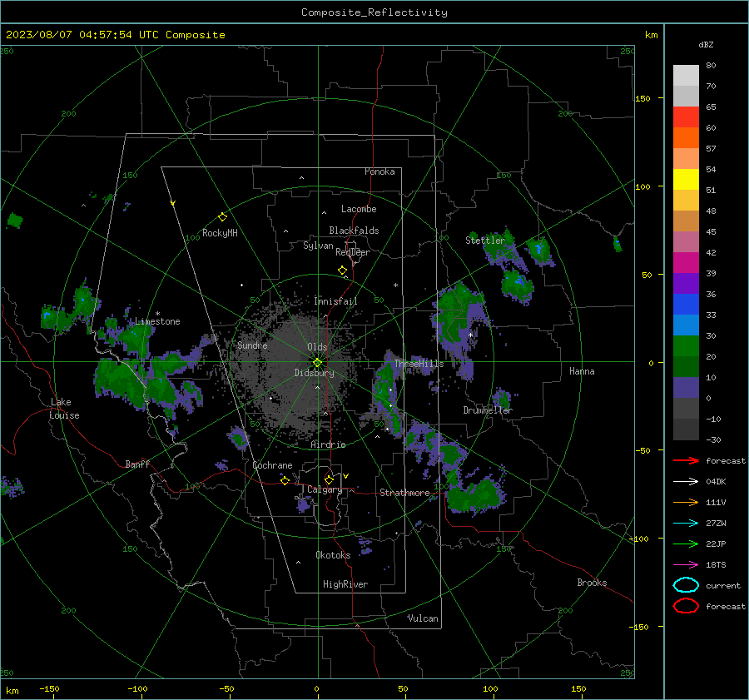
Task: Click the cyan current ellipse icon
Action: coord(686,585)
